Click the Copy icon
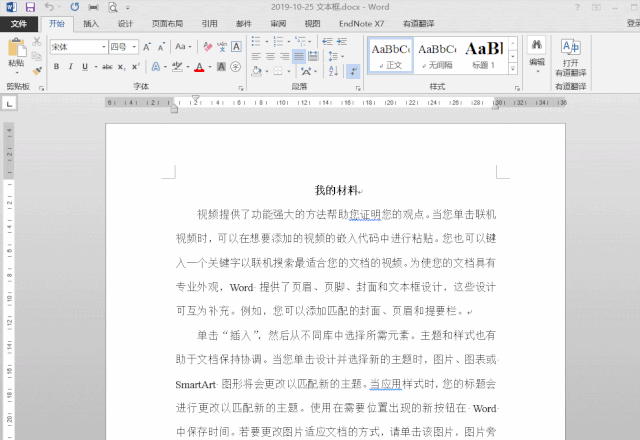The width and height of the screenshot is (640, 440). (x=37, y=56)
